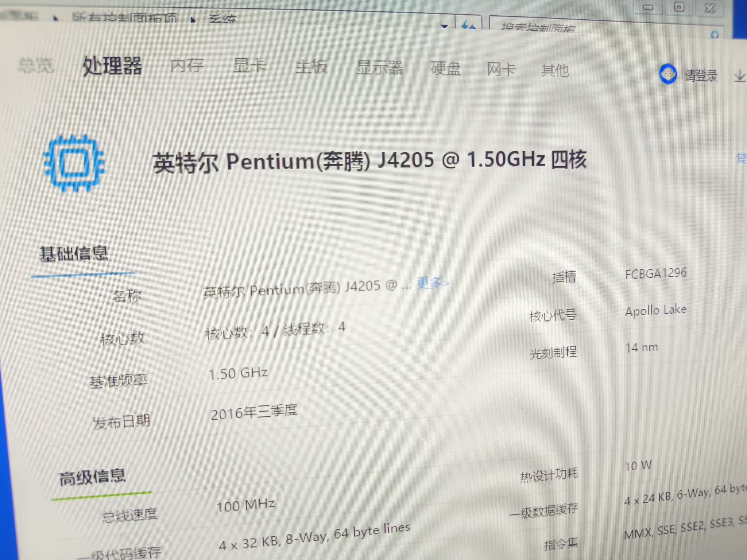Image resolution: width=747 pixels, height=560 pixels.
Task: Minimize the Control Panel window
Action: point(648,7)
